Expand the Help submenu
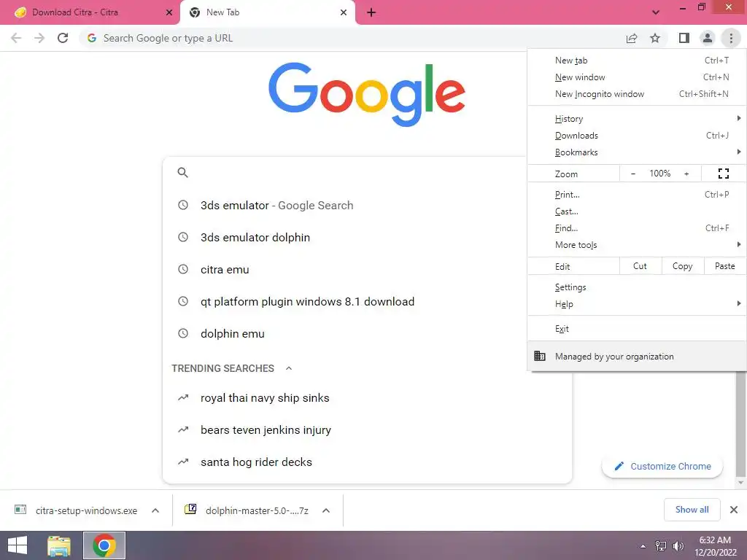This screenshot has width=747, height=560. (637, 304)
